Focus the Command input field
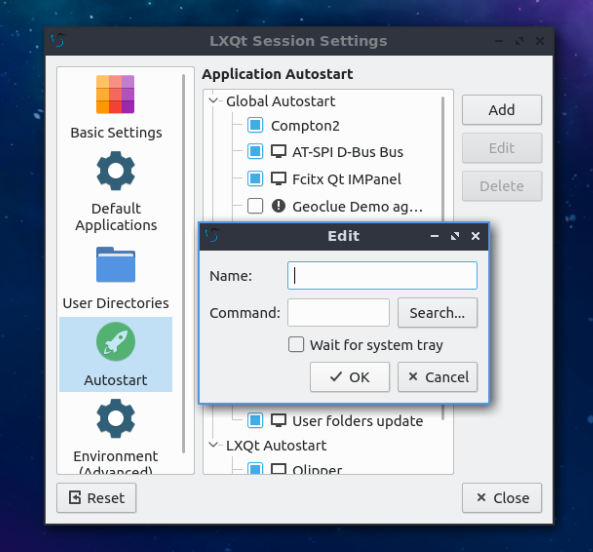 (338, 313)
